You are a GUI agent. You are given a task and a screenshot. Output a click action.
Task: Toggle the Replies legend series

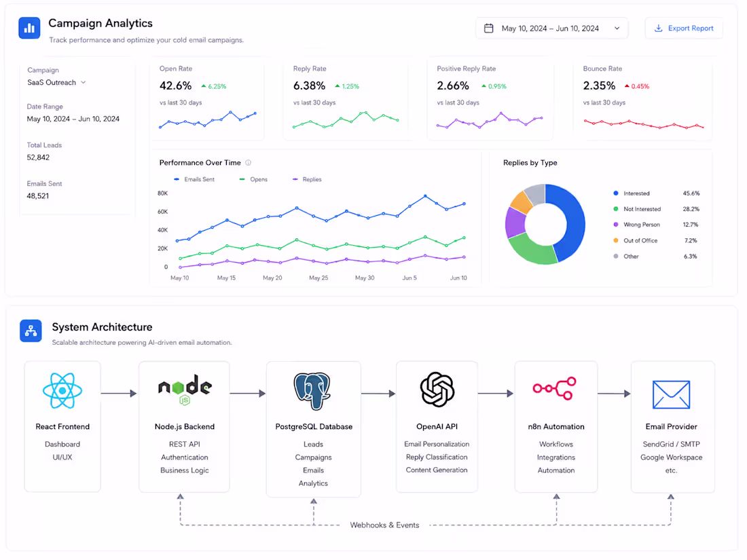[307, 179]
